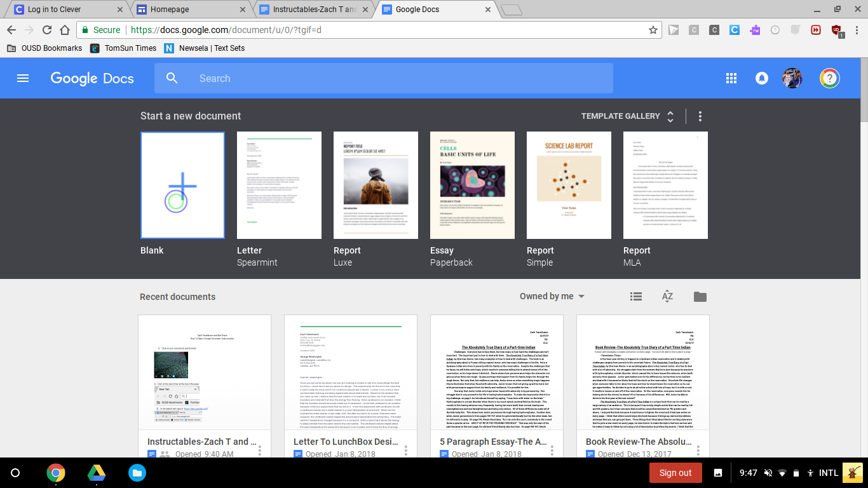Open the TomSun Times bookmark
The image size is (868, 488).
123,48
